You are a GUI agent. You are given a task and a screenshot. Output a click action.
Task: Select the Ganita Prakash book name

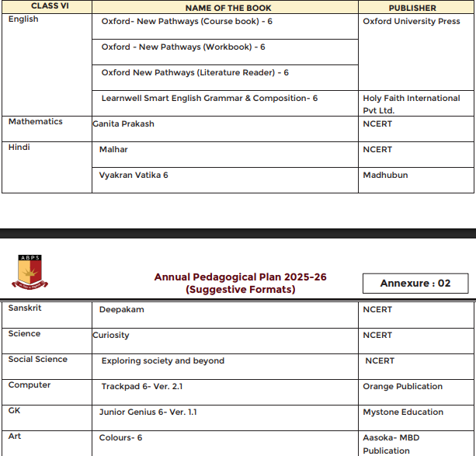(123, 124)
